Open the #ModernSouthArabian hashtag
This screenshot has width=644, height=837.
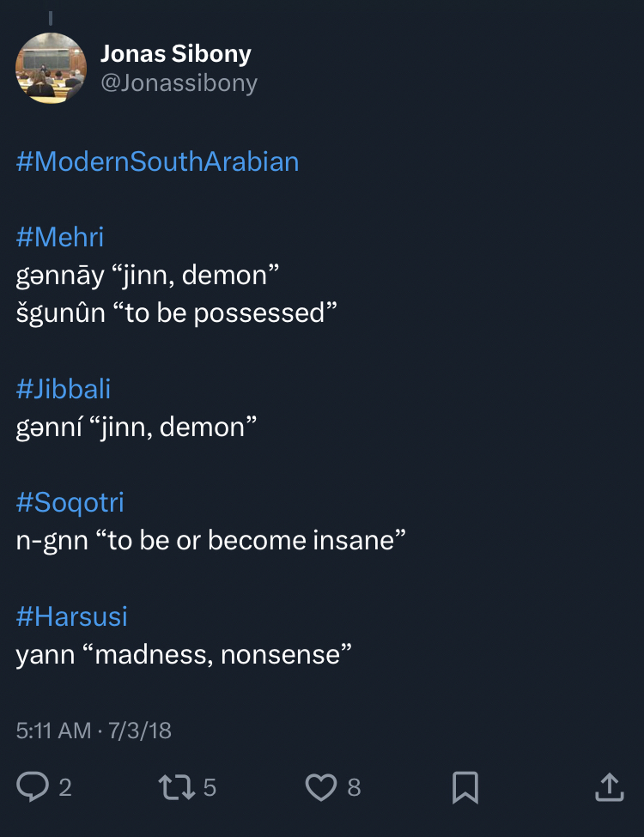(157, 161)
